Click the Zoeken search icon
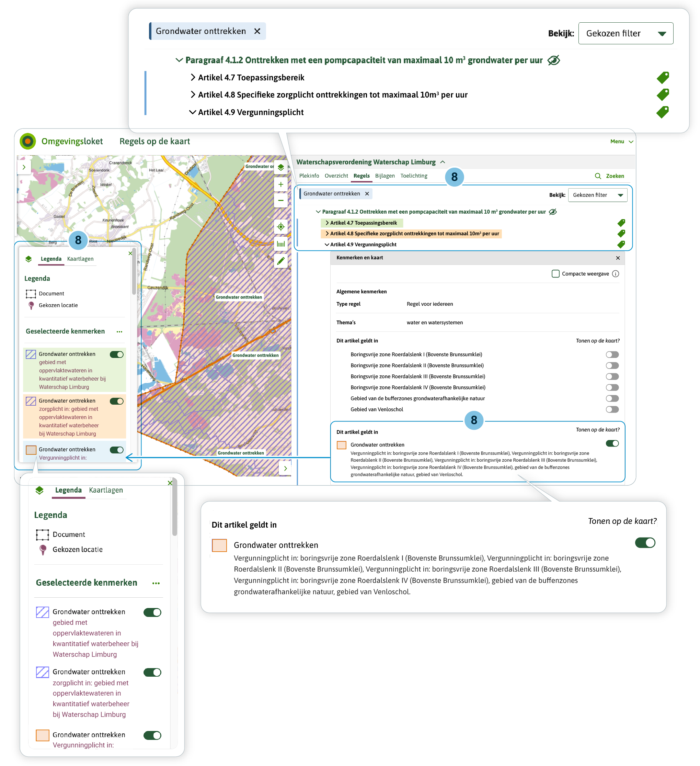Screen dimensions: 700x766 598,176
